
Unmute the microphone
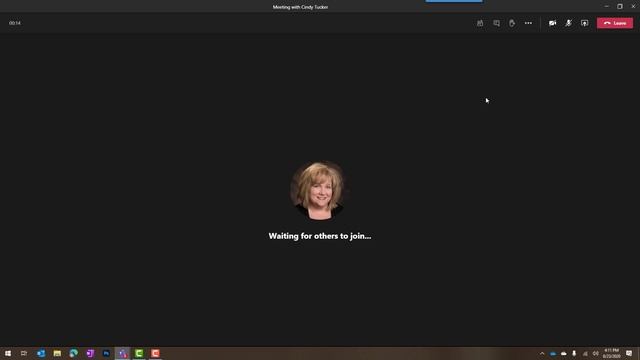pyautogui.click(x=568, y=23)
